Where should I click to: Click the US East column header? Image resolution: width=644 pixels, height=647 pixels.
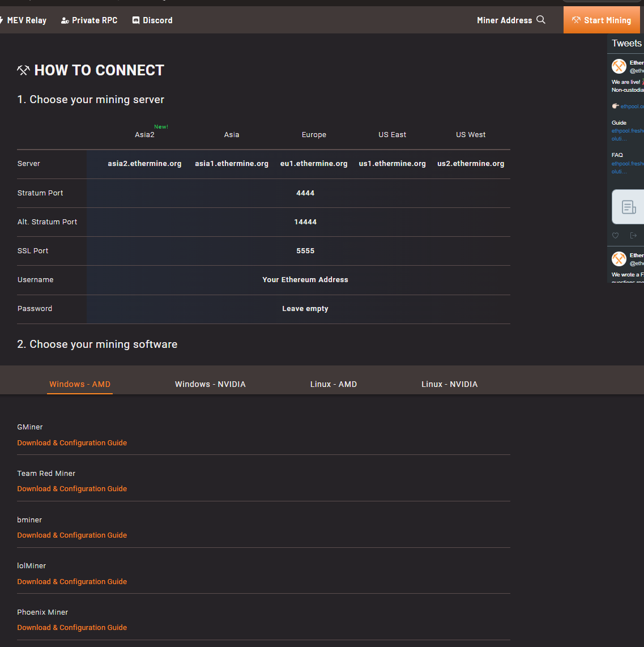pyautogui.click(x=393, y=134)
